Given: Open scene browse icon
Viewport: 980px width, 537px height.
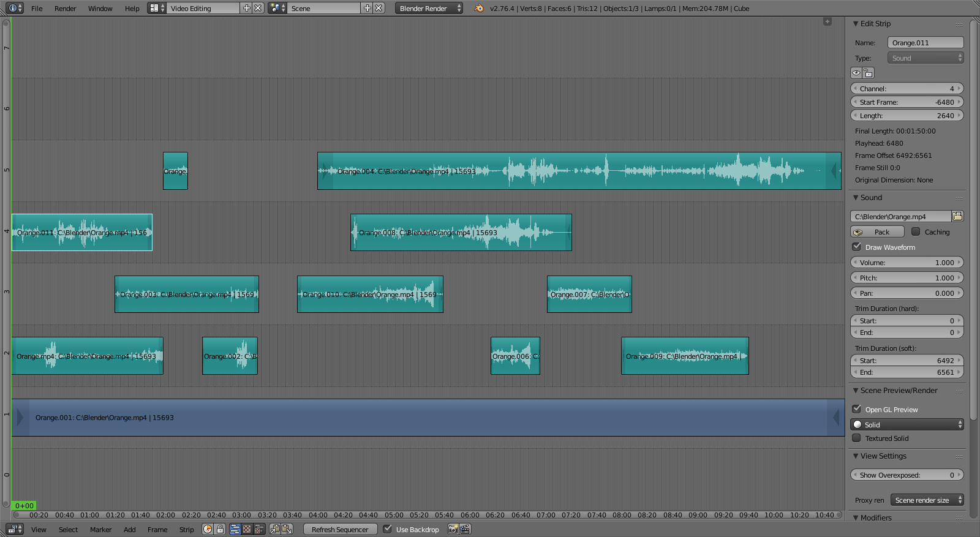Looking at the screenshot, I should (x=277, y=8).
